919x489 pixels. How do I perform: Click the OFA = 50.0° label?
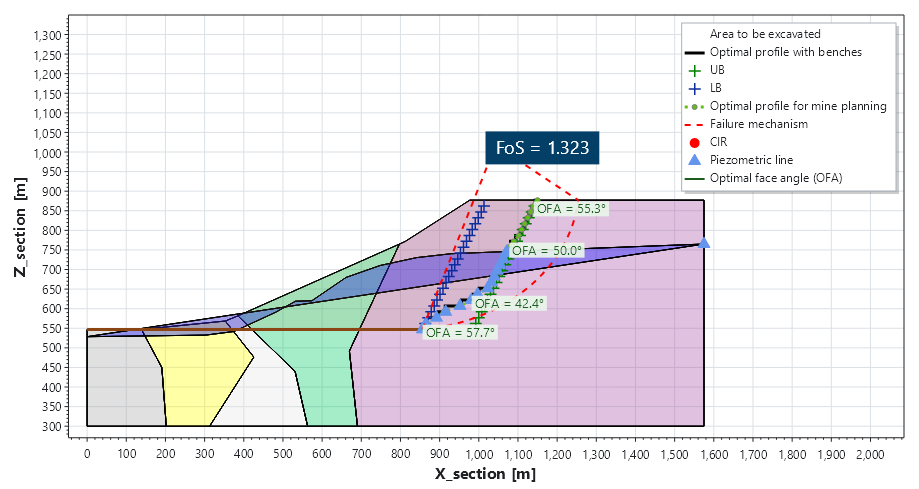click(x=547, y=251)
